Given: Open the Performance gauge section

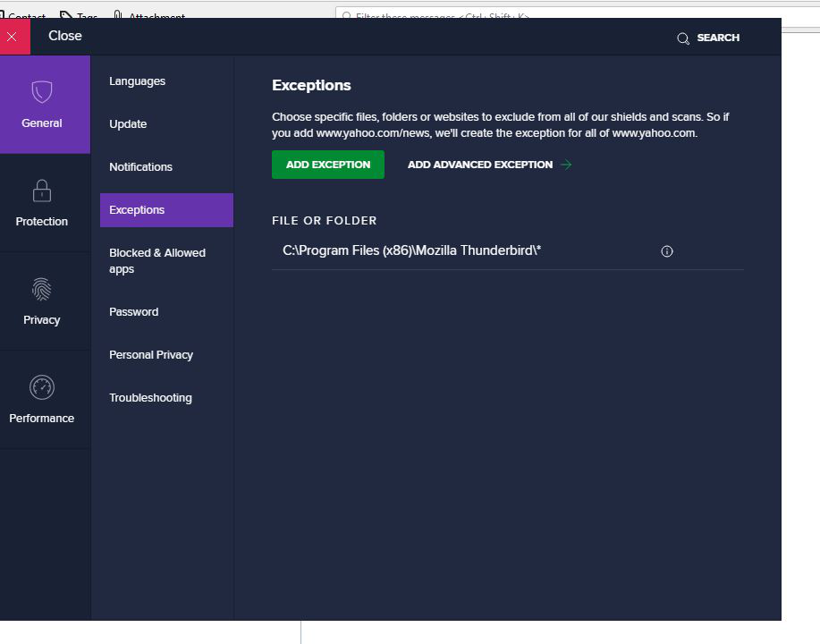Looking at the screenshot, I should [x=42, y=388].
